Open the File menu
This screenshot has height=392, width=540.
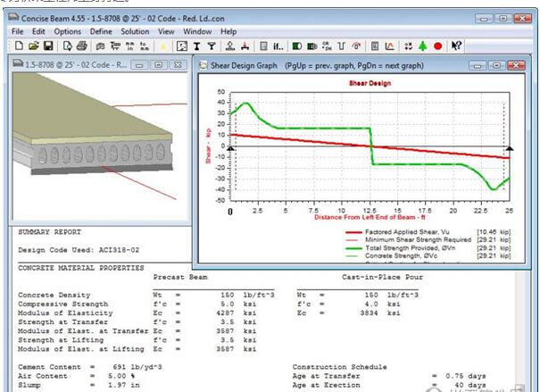18,31
